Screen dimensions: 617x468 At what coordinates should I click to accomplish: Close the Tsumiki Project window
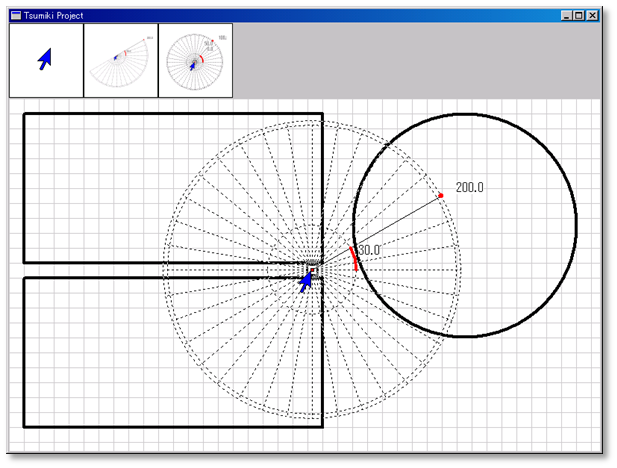pyautogui.click(x=594, y=16)
